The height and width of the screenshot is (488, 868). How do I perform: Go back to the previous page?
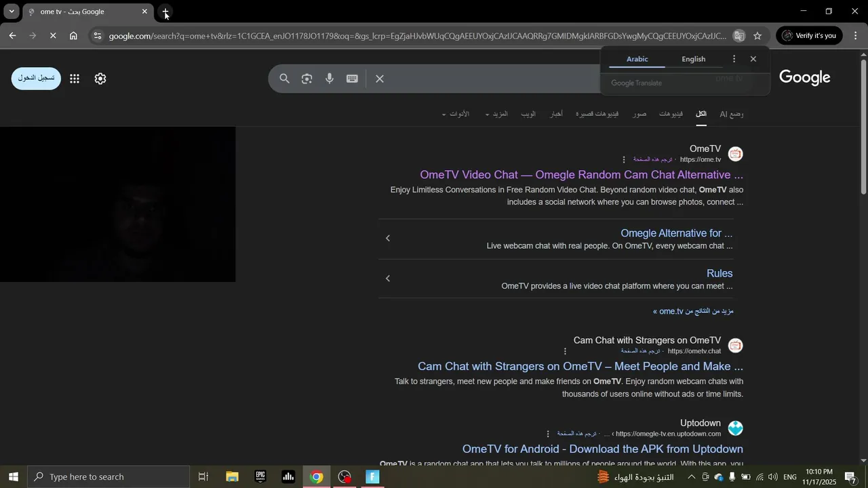click(12, 36)
